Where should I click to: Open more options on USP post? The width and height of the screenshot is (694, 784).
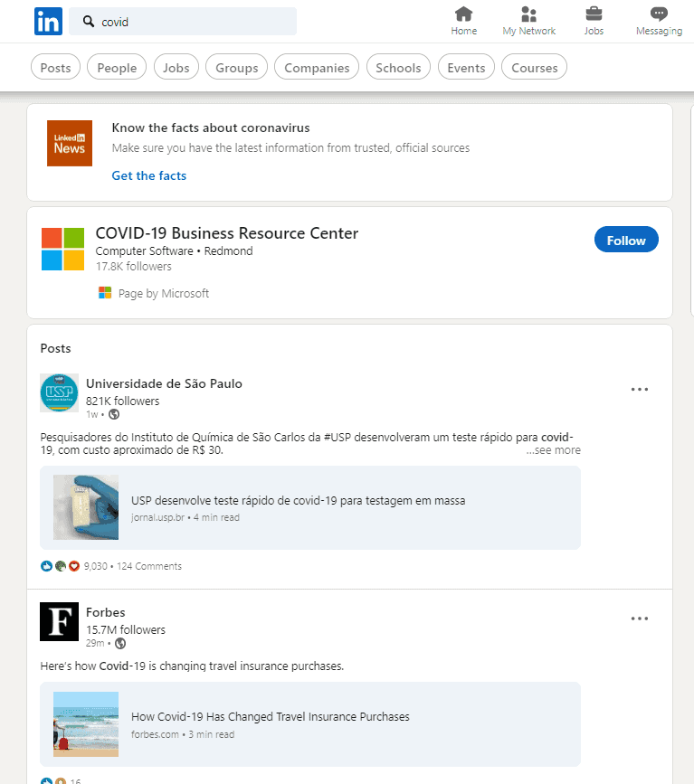(640, 389)
